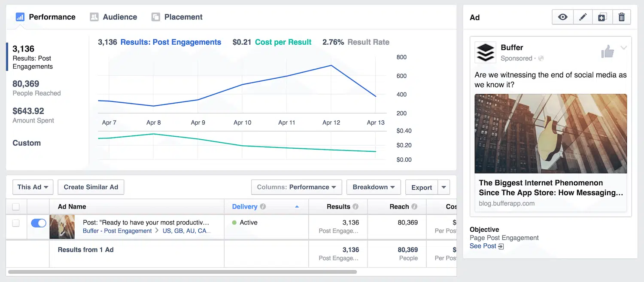Click the horizontal scrollbar under the table
The height and width of the screenshot is (282, 644).
pos(182,272)
